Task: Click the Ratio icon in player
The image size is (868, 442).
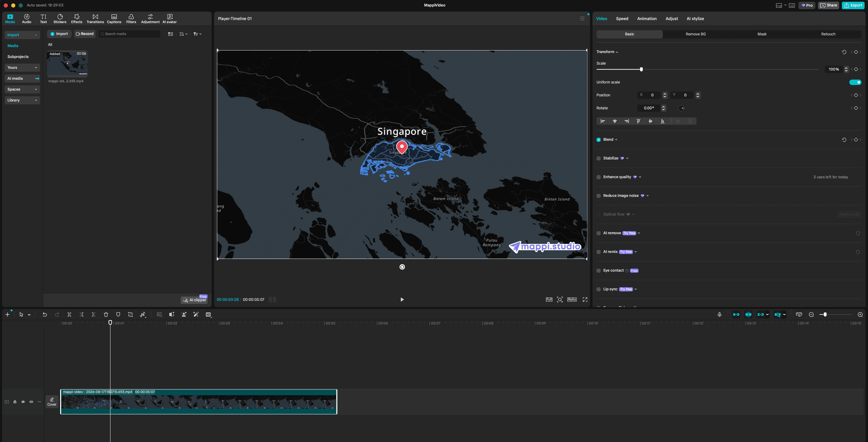Action: point(572,299)
